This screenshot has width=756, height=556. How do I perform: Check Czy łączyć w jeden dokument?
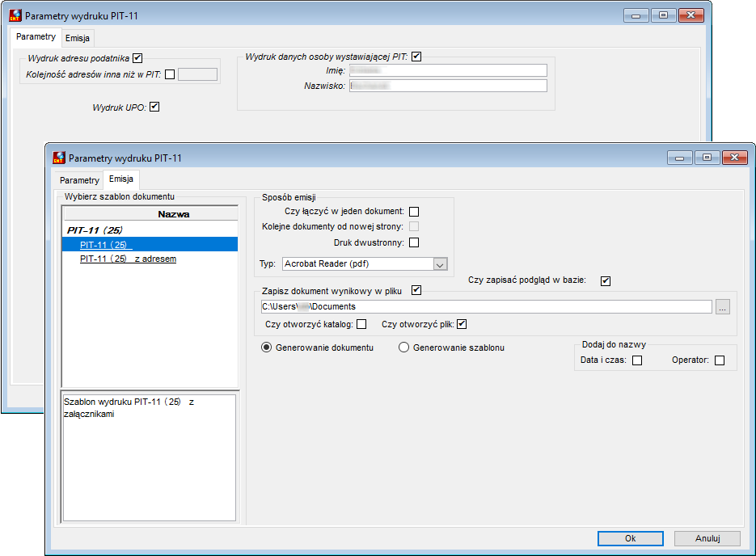[x=414, y=212]
